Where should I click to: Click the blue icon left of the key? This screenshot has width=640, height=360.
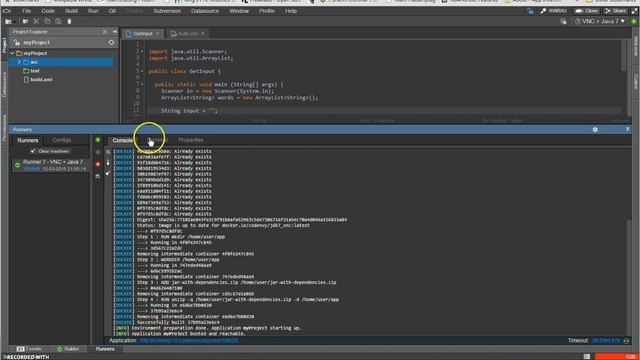(x=530, y=11)
